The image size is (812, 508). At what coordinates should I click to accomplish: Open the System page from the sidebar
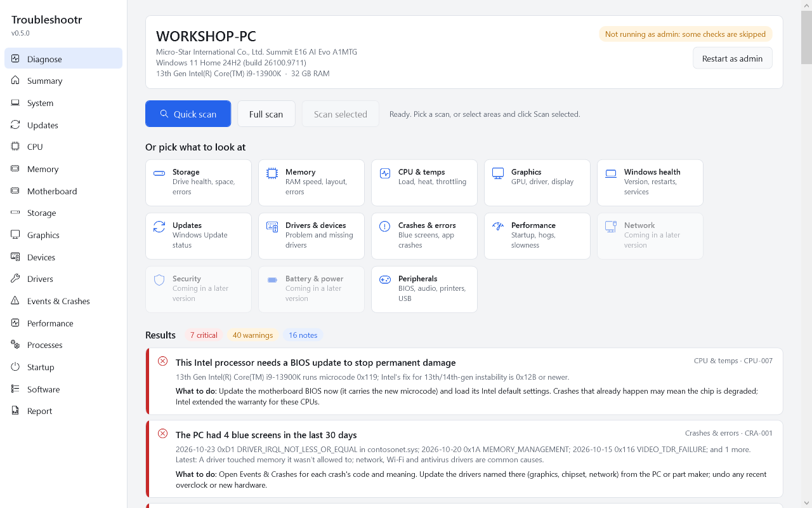63,103
